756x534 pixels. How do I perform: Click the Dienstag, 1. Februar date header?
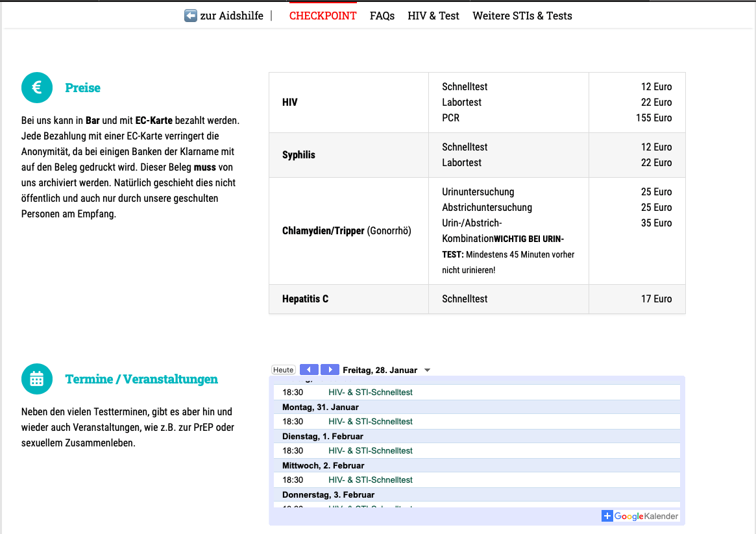tap(323, 436)
